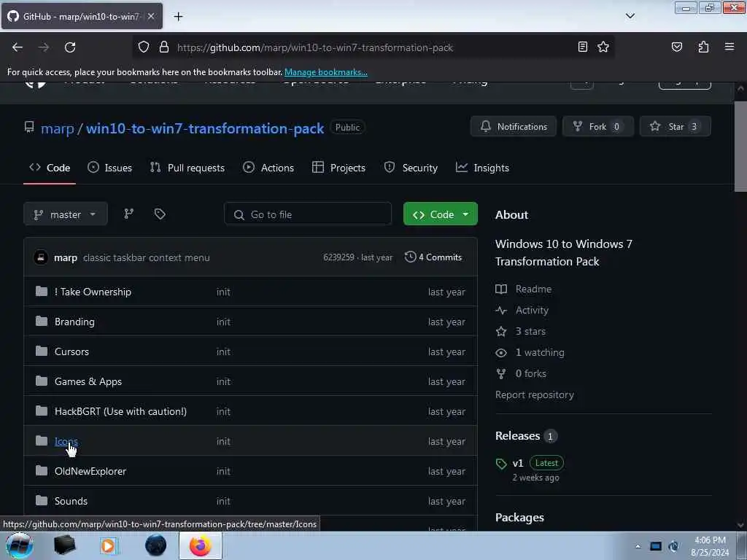
Task: Expand the list all tabs chevron
Action: [630, 16]
